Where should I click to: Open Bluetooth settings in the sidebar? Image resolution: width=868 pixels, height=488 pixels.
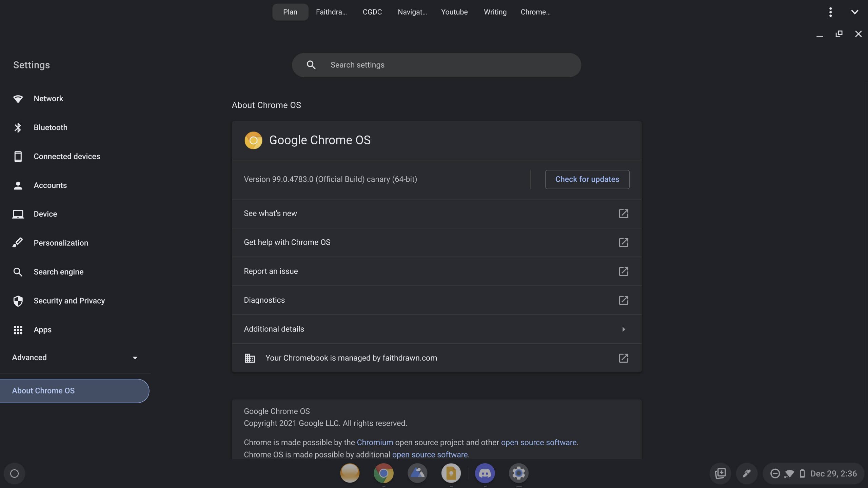point(50,127)
